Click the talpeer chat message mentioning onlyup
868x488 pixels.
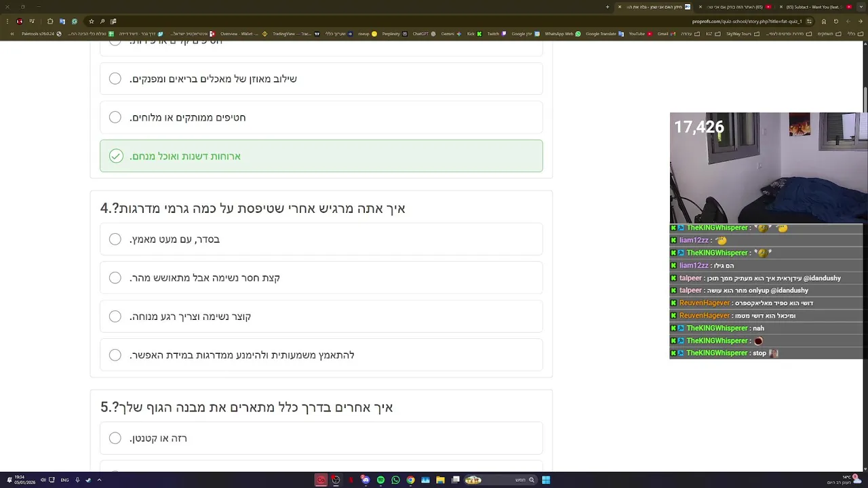point(743,290)
